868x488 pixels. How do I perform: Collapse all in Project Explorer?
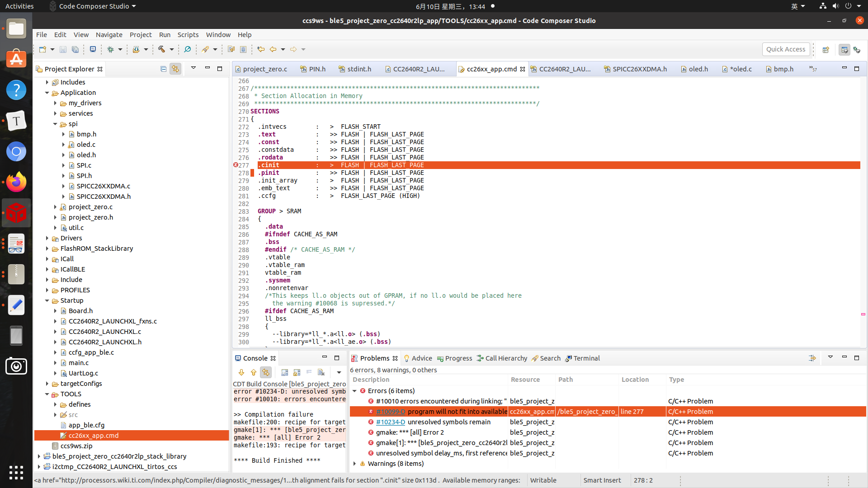pos(163,69)
